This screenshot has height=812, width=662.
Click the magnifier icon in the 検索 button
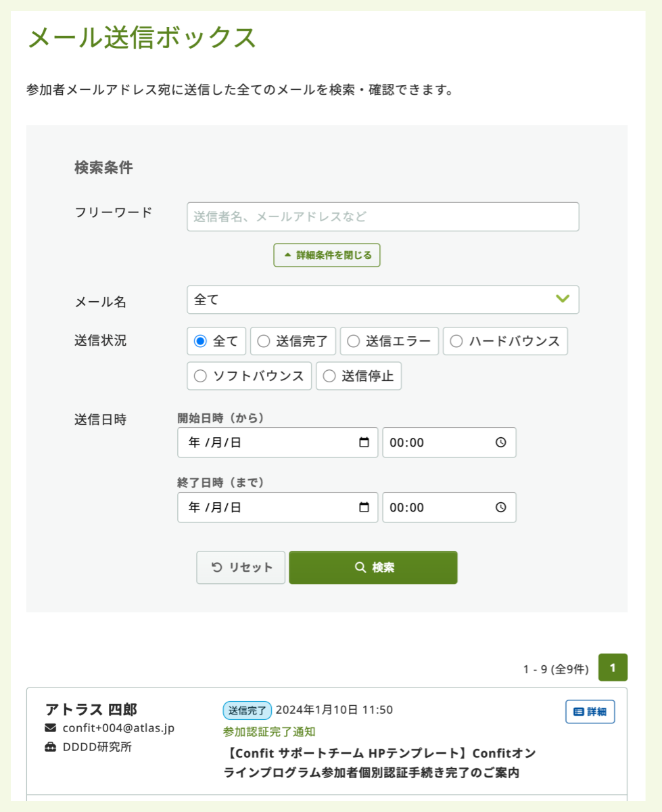[x=359, y=567]
